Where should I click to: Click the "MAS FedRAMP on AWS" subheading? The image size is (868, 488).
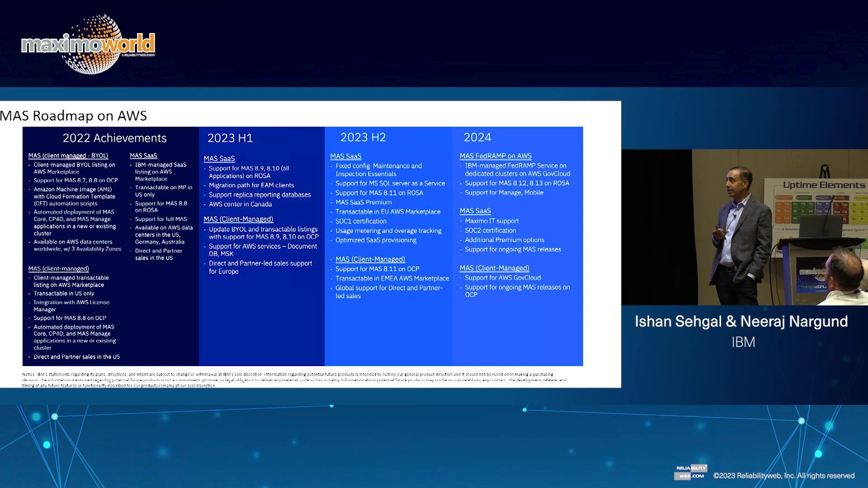(495, 156)
